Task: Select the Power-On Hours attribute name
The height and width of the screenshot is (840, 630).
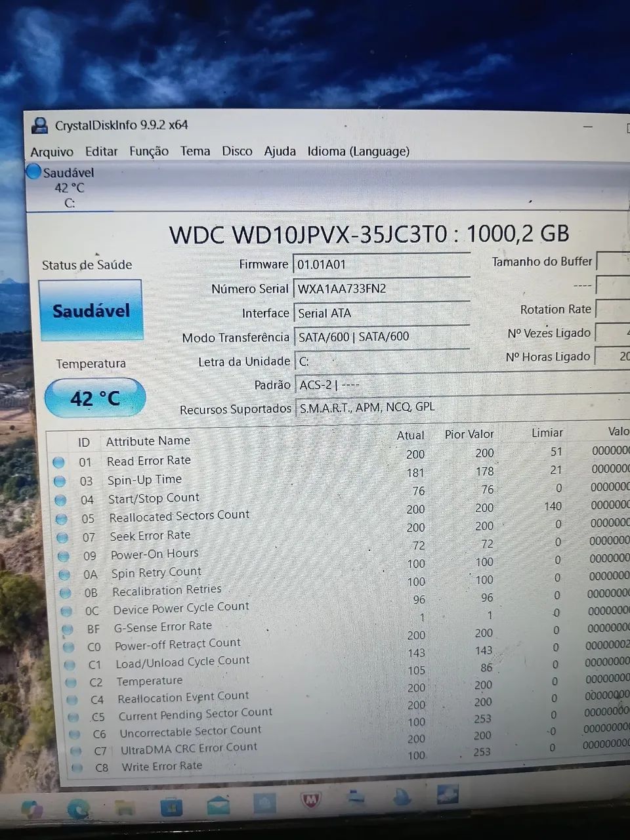Action: (x=155, y=554)
